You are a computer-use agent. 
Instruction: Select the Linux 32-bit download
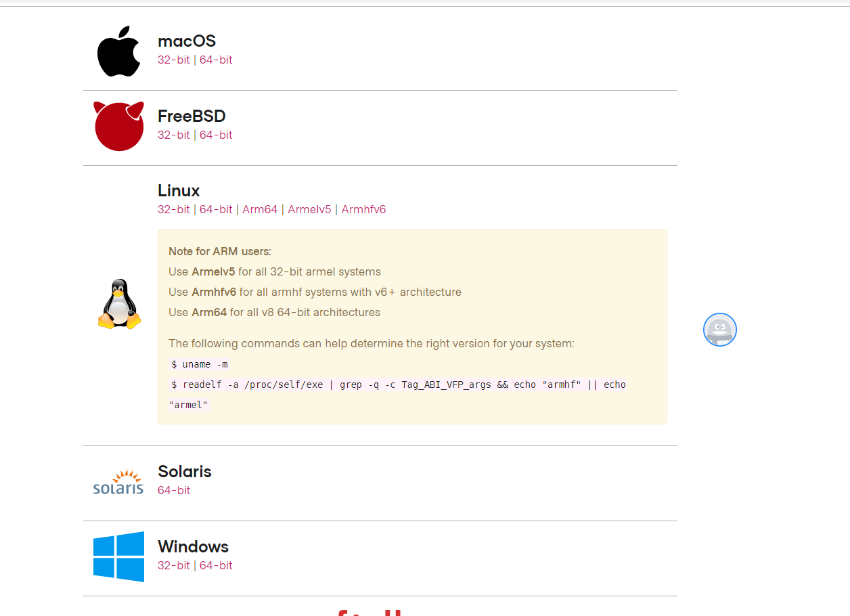(x=174, y=209)
